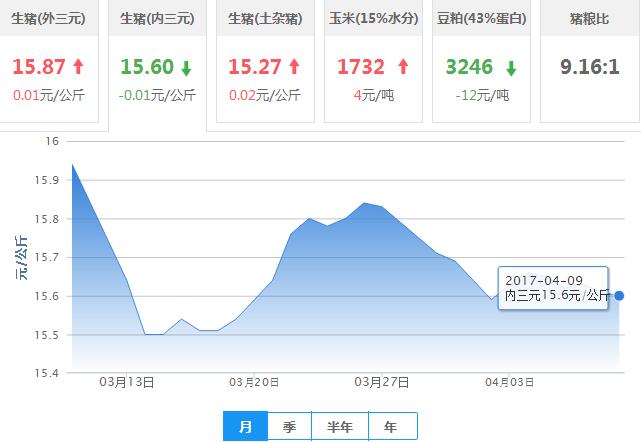Click the corn price 1732
This screenshot has height=442, width=641.
click(361, 67)
